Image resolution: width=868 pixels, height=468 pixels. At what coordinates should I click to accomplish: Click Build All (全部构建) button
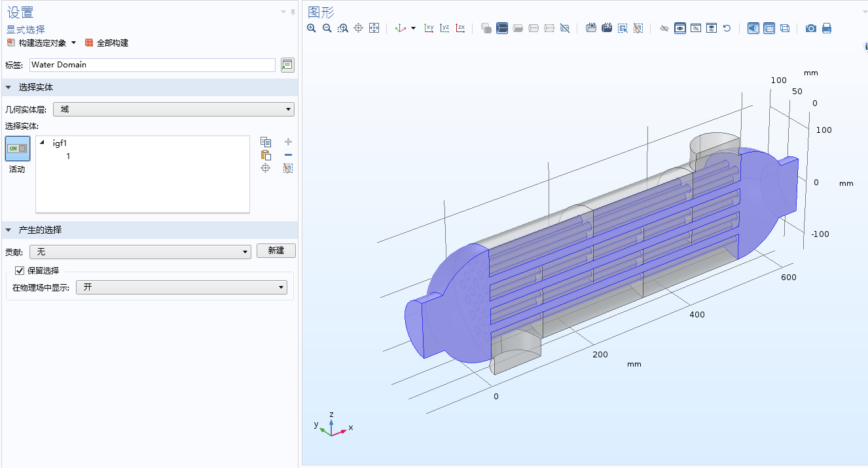point(107,43)
